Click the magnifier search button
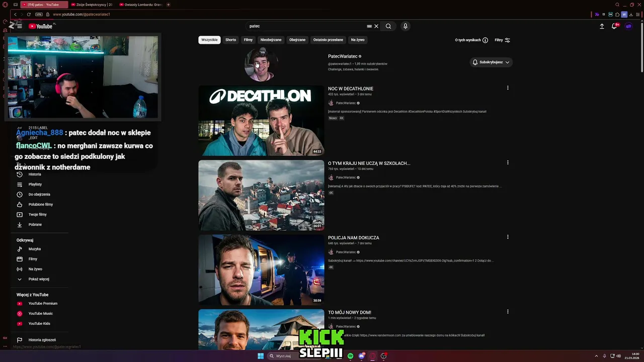644x362 pixels. [x=388, y=26]
